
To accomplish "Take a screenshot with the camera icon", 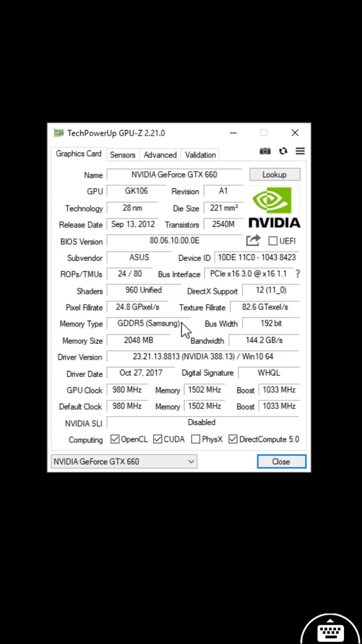I will (265, 151).
